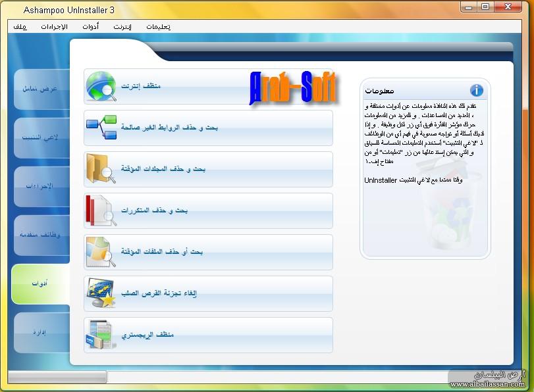Open بحث أو حذف الملفات المؤقتة
The image size is (534, 392).
pos(208,252)
